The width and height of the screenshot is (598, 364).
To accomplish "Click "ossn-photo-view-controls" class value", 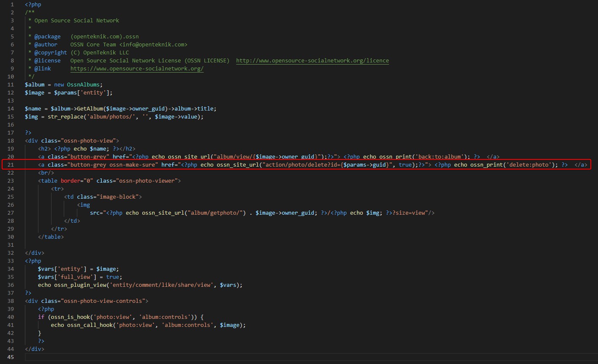I will pyautogui.click(x=105, y=301).
